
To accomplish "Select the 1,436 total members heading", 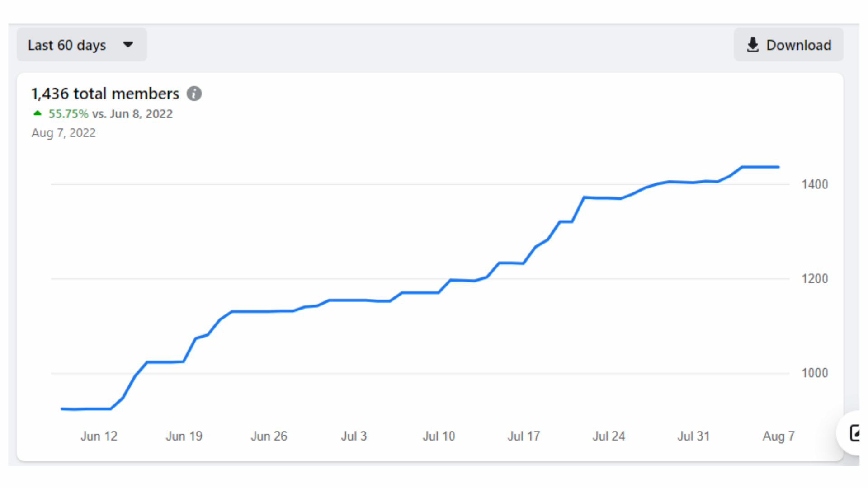I will click(x=105, y=94).
